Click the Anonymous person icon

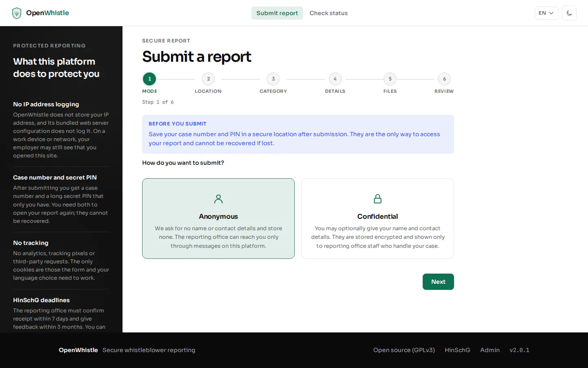pyautogui.click(x=218, y=199)
